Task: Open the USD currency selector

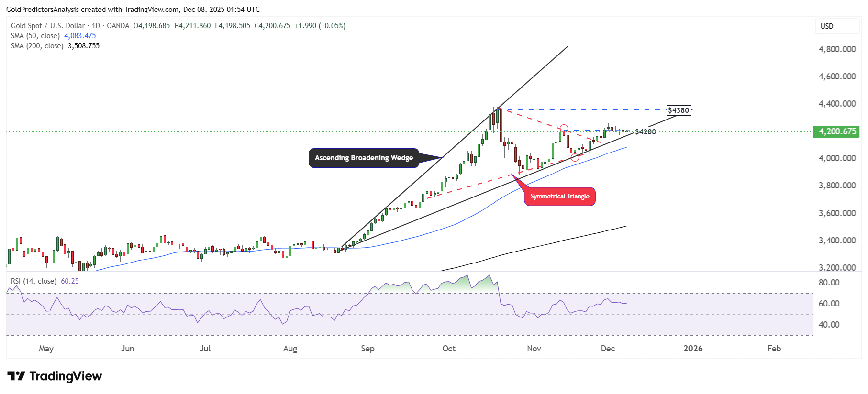Action: click(827, 26)
